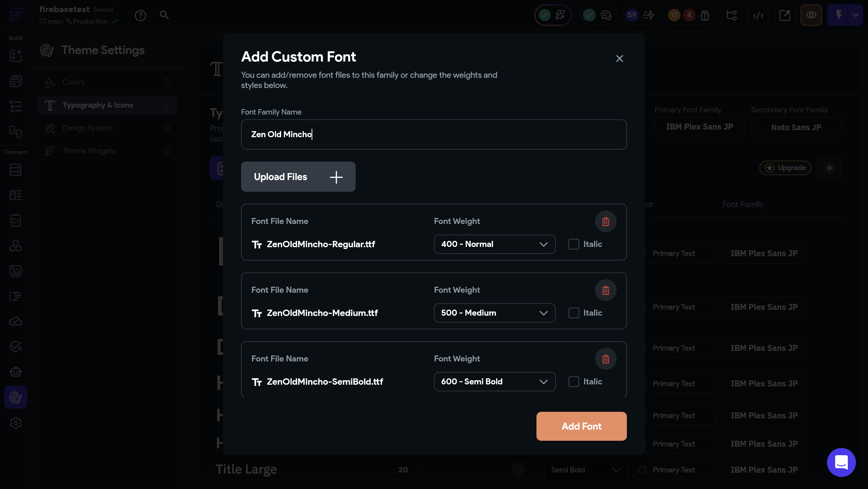Open the 600 - Semi Bold weight dropdown

(494, 381)
